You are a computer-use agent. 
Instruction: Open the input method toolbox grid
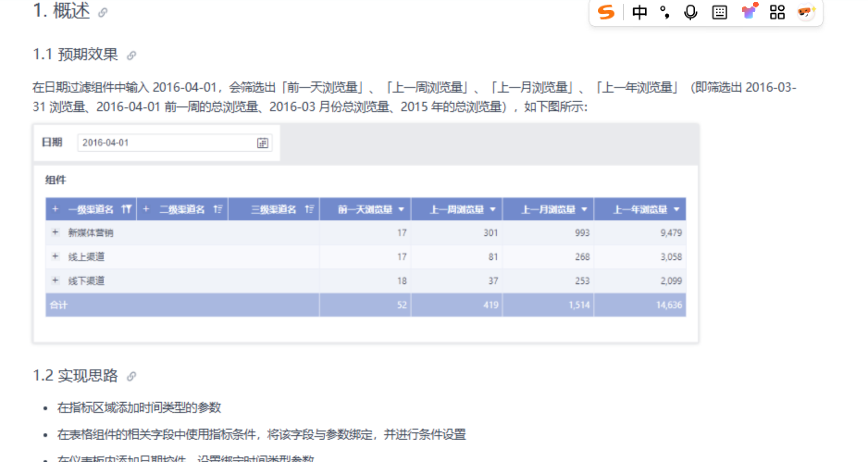(777, 12)
